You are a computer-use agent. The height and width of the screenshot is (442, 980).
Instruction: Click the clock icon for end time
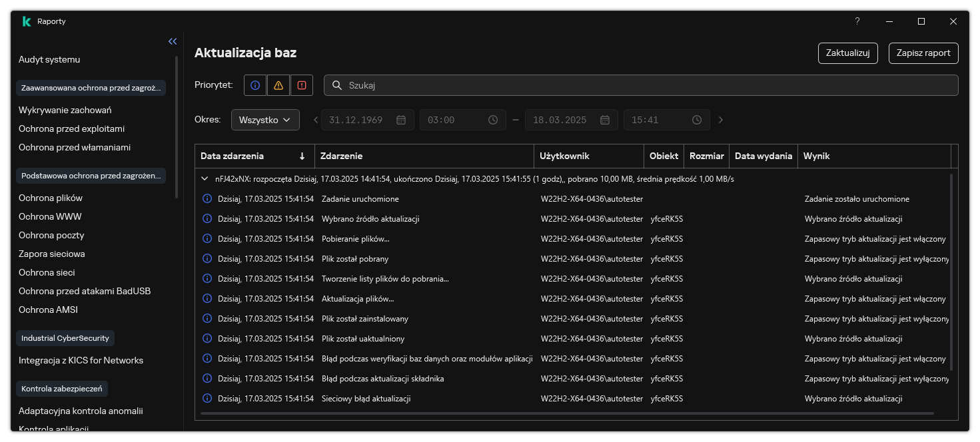click(x=697, y=120)
